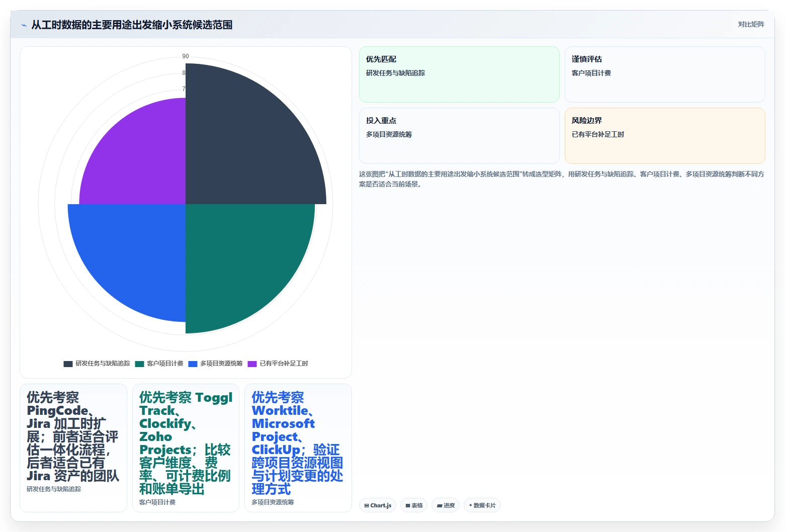785x532 pixels.
Task: Click caption 多项目资源统筹 under Worktile card
Action: point(273,502)
